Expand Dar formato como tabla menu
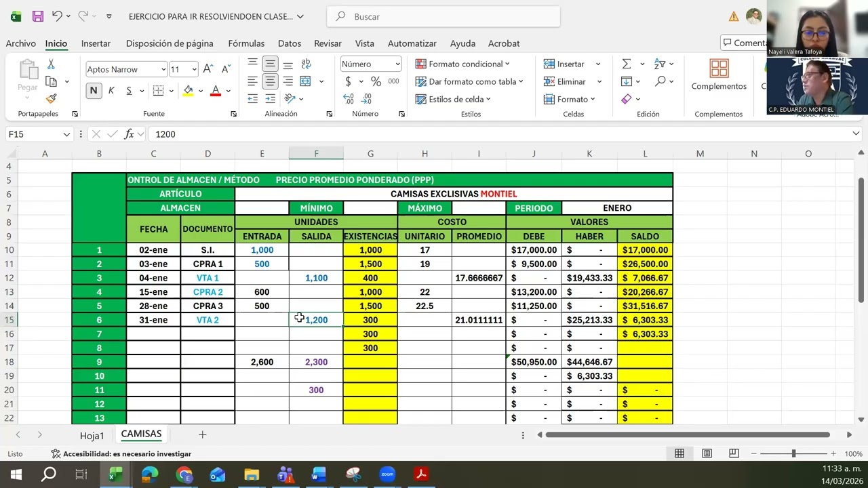 click(x=469, y=81)
